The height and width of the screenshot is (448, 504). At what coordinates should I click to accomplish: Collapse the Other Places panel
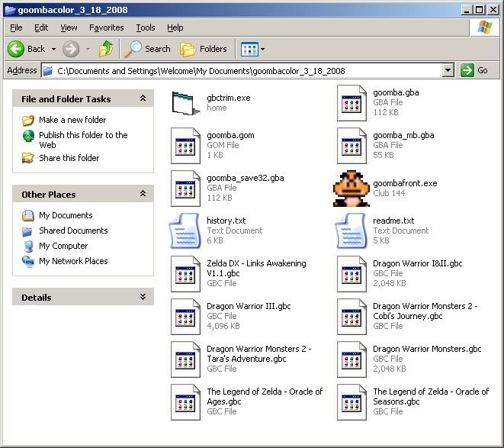(143, 194)
